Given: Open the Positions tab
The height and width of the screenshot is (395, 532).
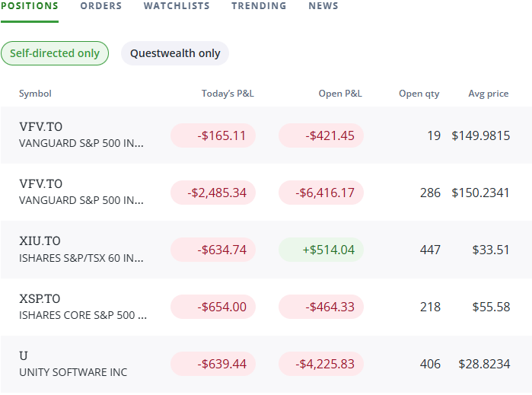Looking at the screenshot, I should pyautogui.click(x=30, y=6).
